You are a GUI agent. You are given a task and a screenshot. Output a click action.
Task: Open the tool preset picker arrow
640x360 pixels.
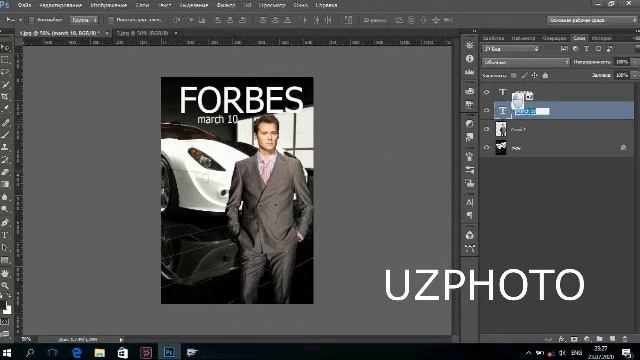point(20,20)
